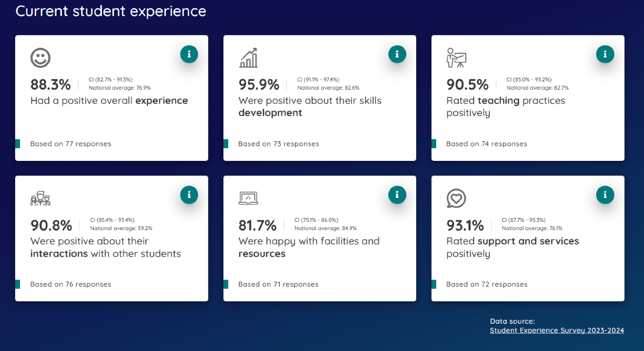
Task: Click info icon on overall experience card
Action: coord(189,54)
